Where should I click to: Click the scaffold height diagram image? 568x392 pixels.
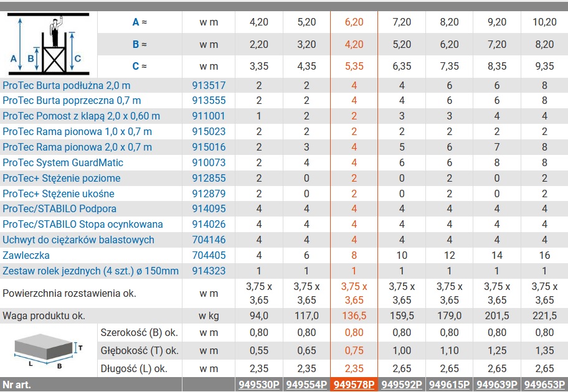[49, 44]
